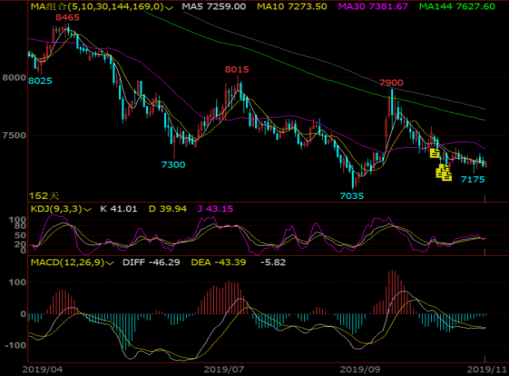Click the 7035 lowest price label
This screenshot has height=376, width=509.
pos(352,196)
